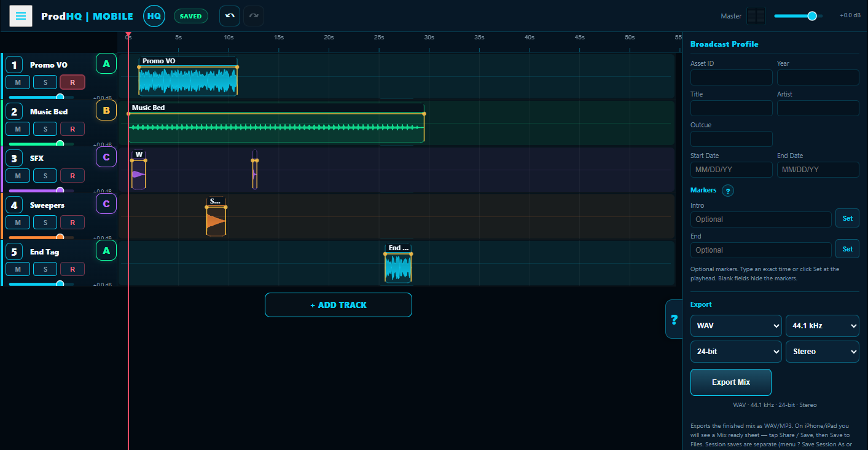Click group A badge on End Tag
This screenshot has width=868, height=450.
click(106, 250)
